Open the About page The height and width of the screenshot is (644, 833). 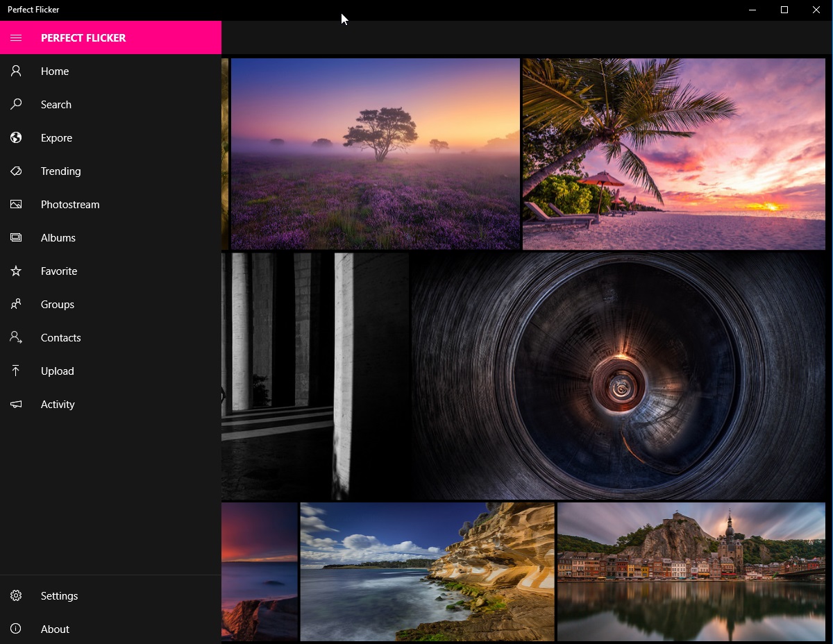(55, 629)
